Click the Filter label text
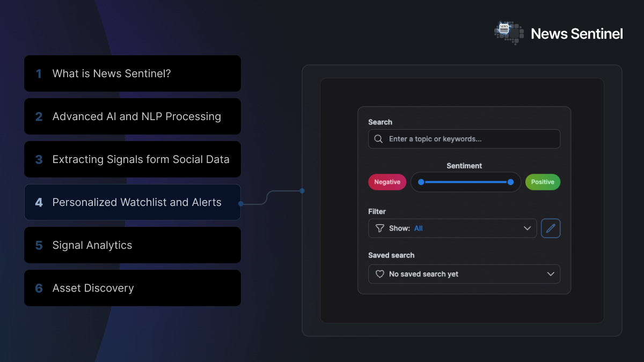The width and height of the screenshot is (644, 362). click(377, 211)
